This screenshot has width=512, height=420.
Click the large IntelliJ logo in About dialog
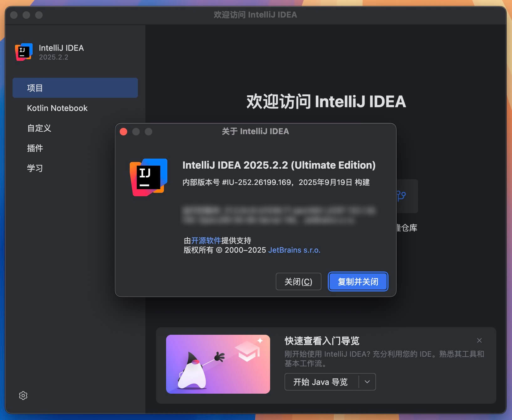[x=149, y=177]
